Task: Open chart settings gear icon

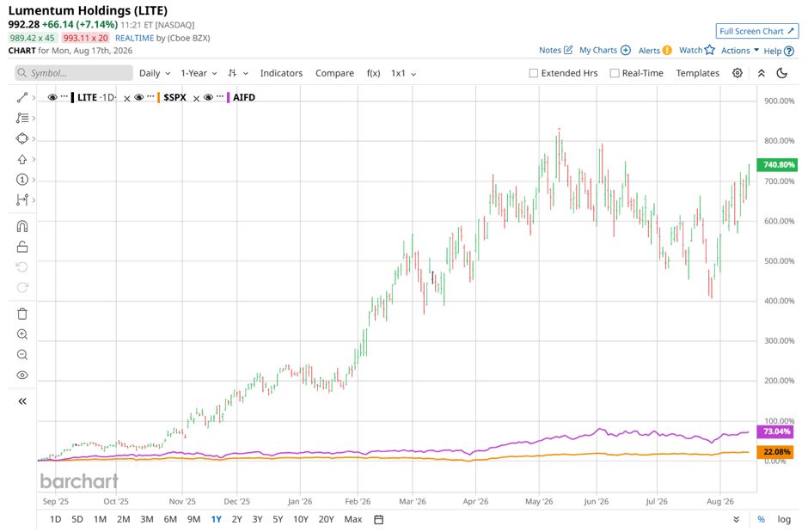Action: coord(738,73)
